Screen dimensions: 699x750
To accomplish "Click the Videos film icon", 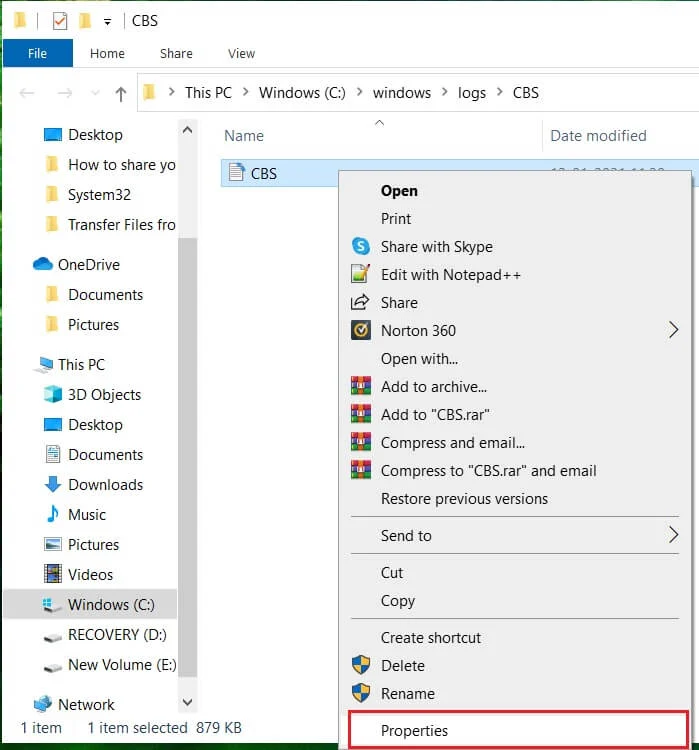I will click(x=53, y=574).
